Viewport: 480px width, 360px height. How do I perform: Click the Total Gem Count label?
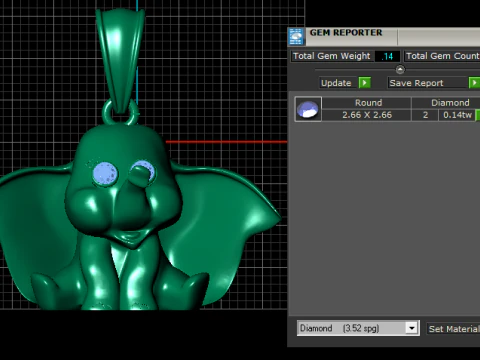[442, 56]
